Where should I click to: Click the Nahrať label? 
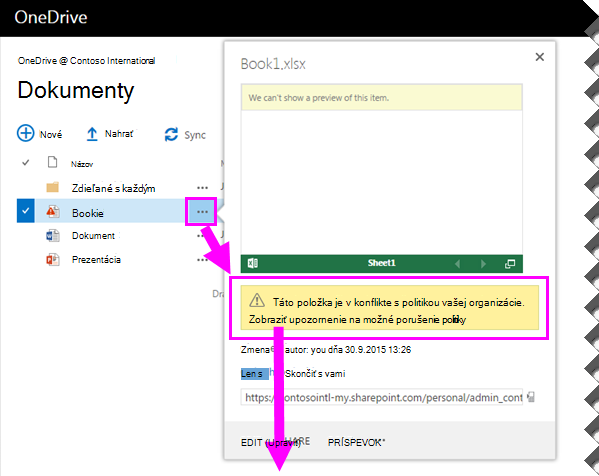119,134
